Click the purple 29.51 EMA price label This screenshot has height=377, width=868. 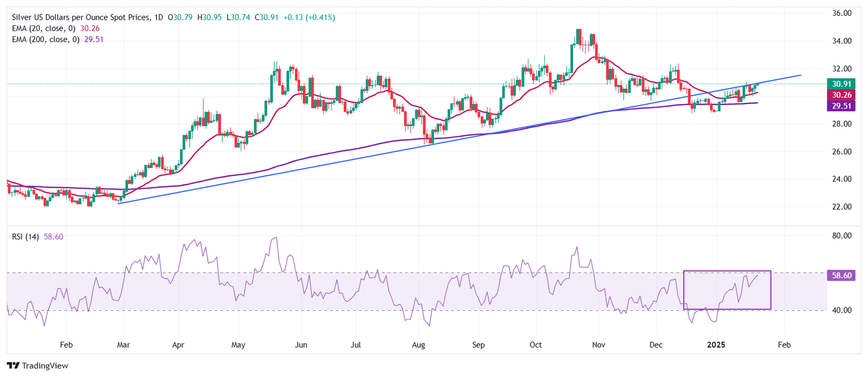tap(838, 106)
